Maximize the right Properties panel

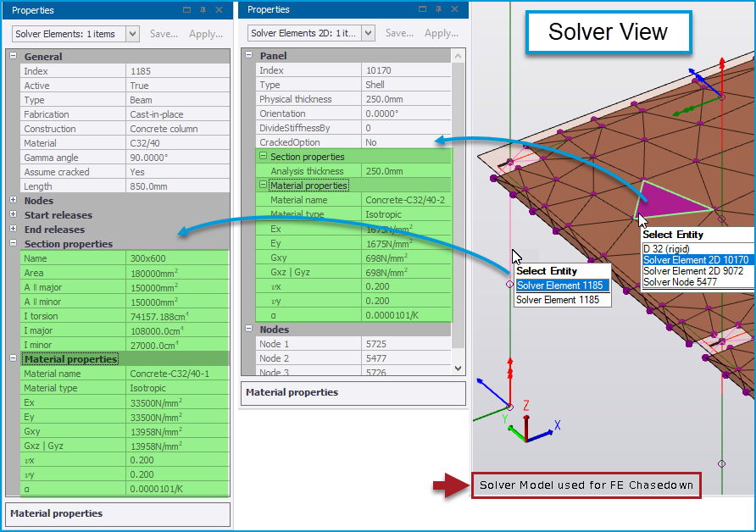pyautogui.click(x=422, y=10)
